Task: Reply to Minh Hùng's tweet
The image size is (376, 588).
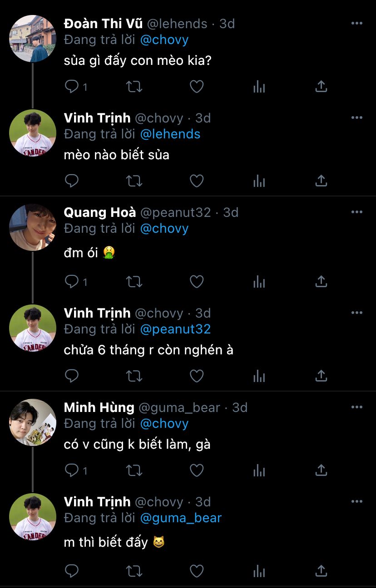Action: point(72,470)
